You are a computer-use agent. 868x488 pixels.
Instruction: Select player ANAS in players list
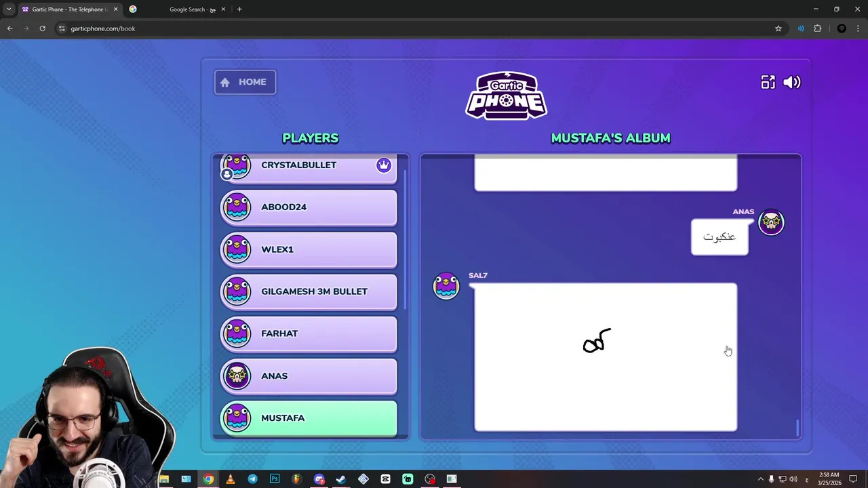pos(309,375)
